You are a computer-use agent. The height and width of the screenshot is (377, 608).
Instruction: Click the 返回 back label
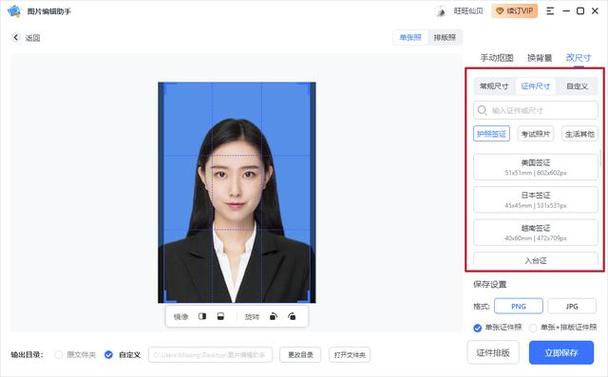click(x=33, y=38)
